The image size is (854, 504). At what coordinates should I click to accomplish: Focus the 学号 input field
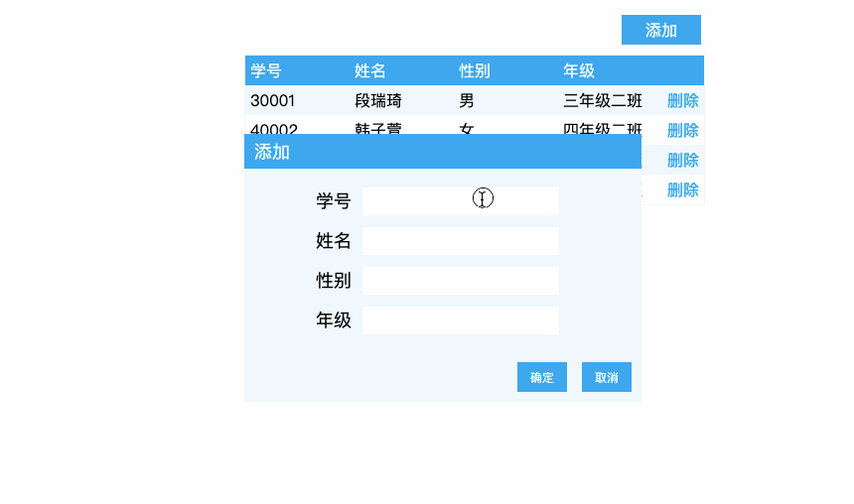point(460,201)
